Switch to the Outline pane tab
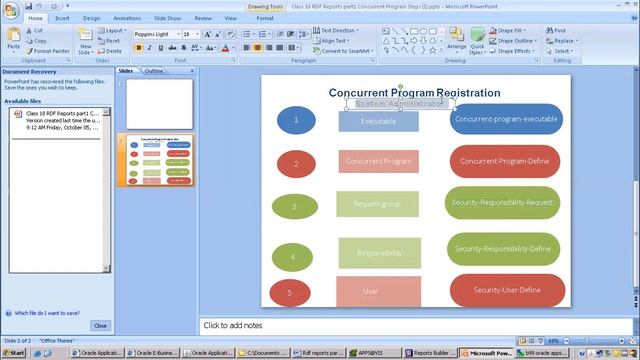 [x=153, y=71]
